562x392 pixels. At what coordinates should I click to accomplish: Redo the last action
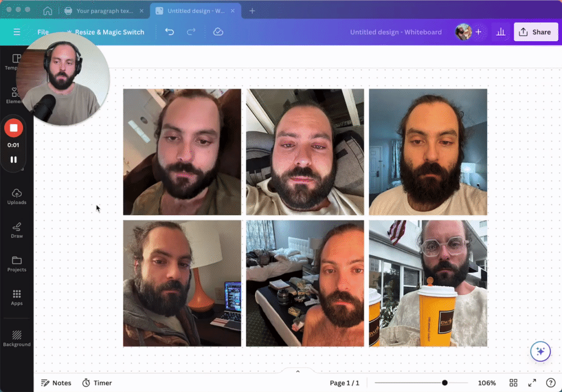[191, 32]
